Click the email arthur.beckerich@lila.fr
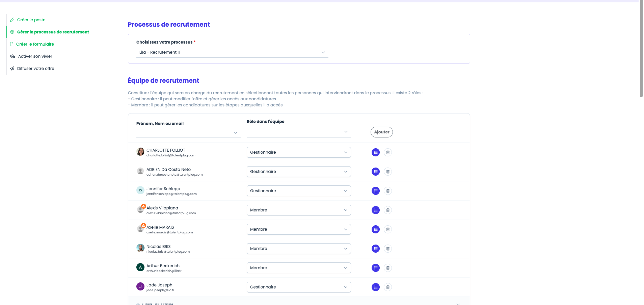Viewport: 644px width, 305px height. [164, 271]
